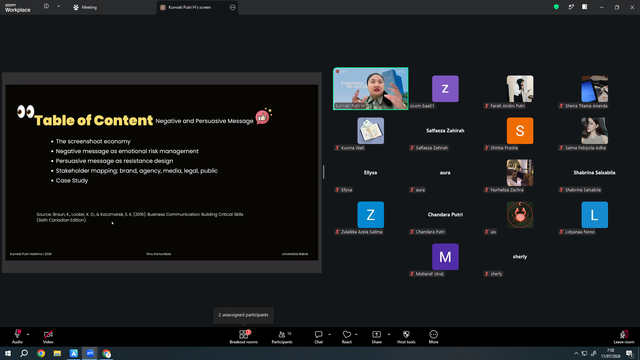Select Kurniati Putri H's active video tile
Screen dimensions: 640x360
[x=371, y=89]
